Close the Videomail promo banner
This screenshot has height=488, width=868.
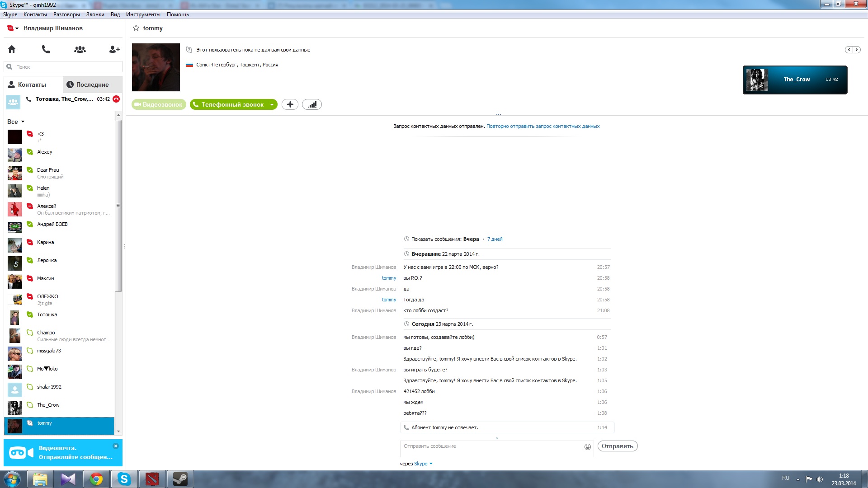116,446
